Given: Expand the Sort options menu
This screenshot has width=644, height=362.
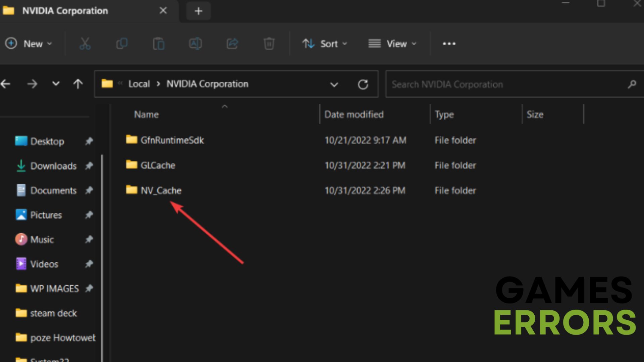Looking at the screenshot, I should [x=325, y=44].
